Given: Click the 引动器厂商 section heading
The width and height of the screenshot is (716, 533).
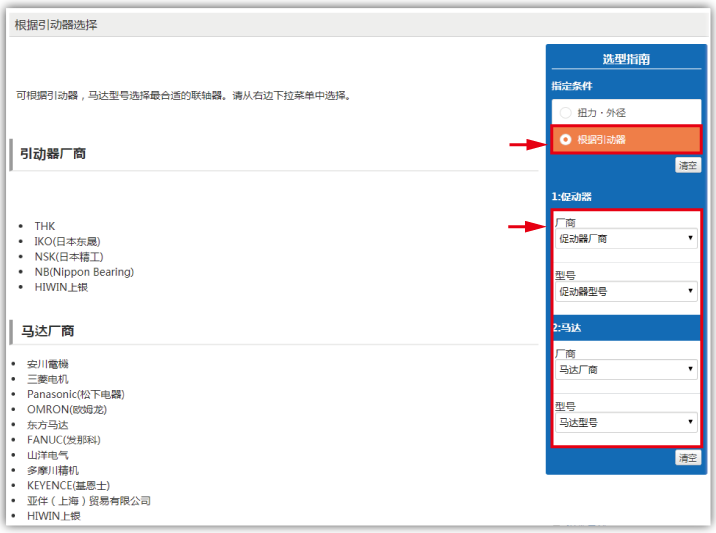Looking at the screenshot, I should pos(53,154).
